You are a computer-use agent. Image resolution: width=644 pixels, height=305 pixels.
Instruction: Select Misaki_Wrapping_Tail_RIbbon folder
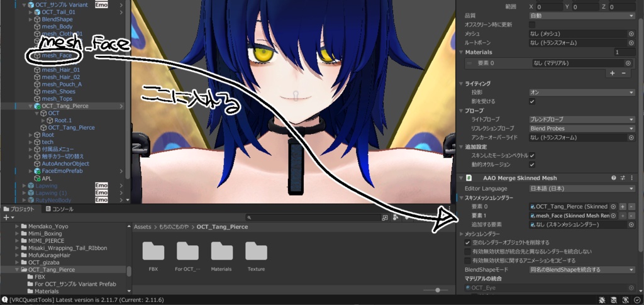tap(67, 248)
